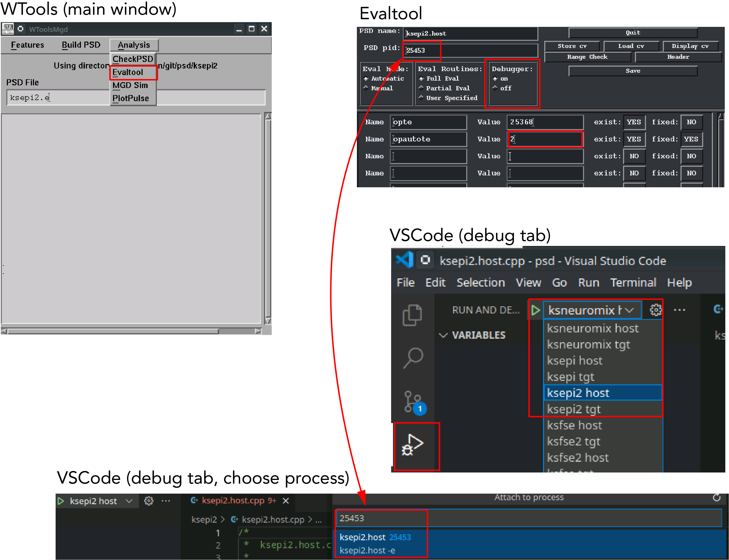Click the Header button in Evaltool
The height and width of the screenshot is (560, 729).
678,57
